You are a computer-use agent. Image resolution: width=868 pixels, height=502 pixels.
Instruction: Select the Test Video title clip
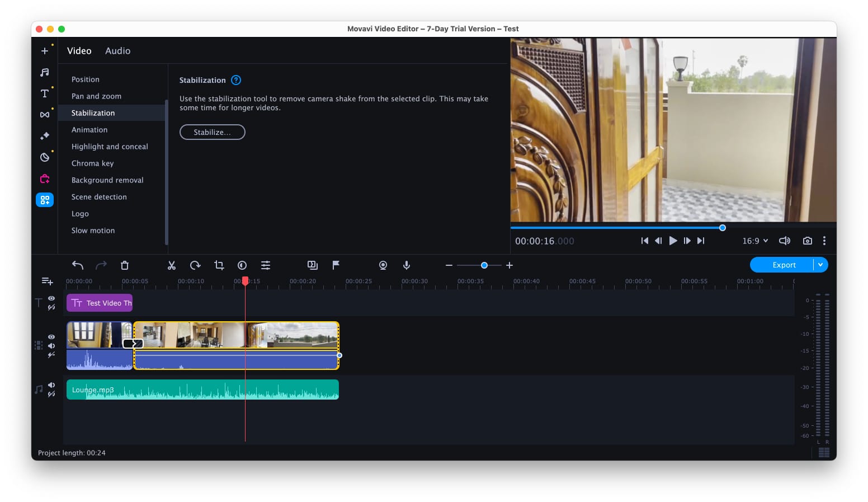(100, 303)
